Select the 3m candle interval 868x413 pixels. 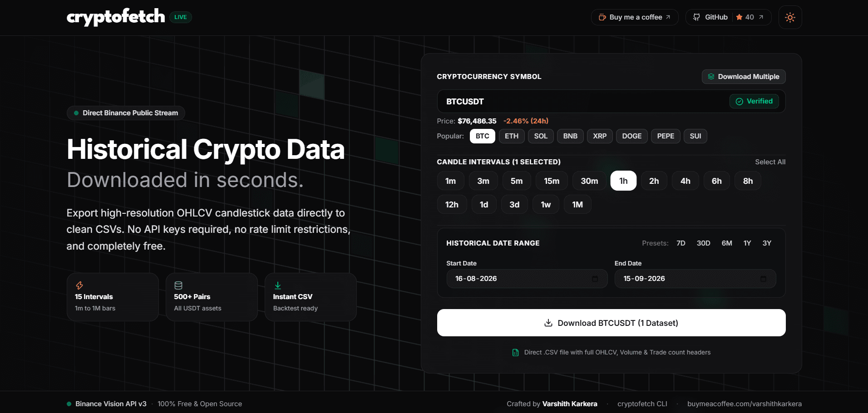[x=483, y=181]
